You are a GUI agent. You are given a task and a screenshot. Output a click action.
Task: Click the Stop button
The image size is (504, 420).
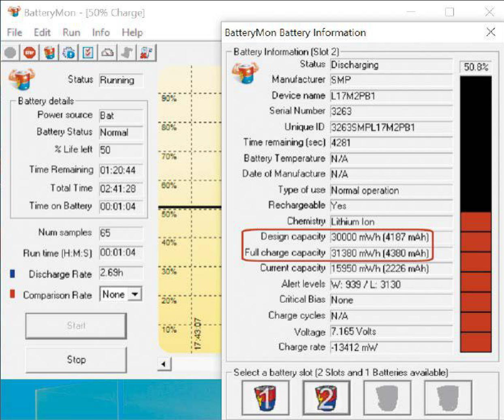76,360
